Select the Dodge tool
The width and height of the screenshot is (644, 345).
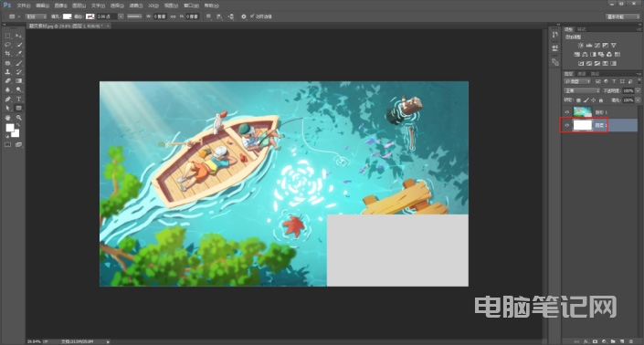pos(19,89)
